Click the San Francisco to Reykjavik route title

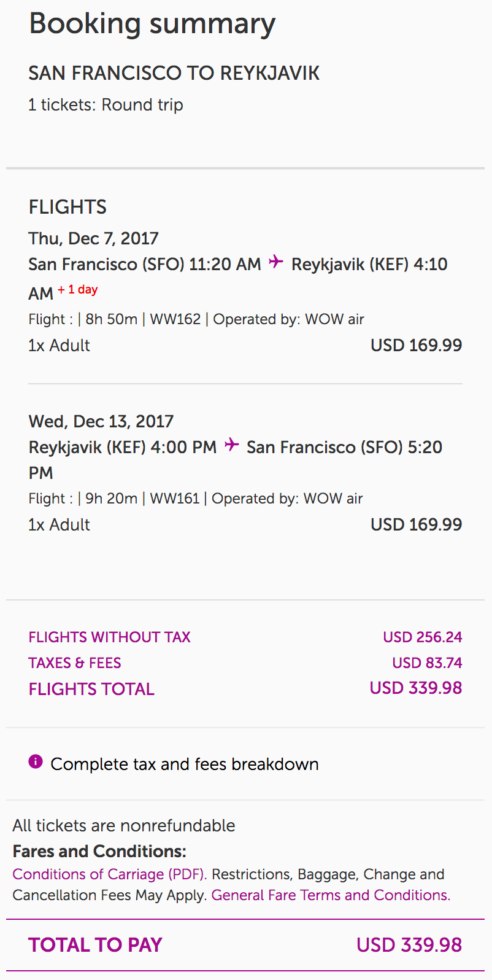click(x=174, y=73)
